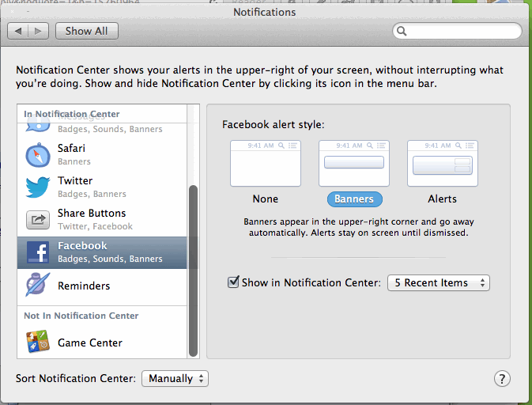The width and height of the screenshot is (532, 405).
Task: Click 'Badges, Sounds, Banners' under Facebook
Action: (110, 259)
